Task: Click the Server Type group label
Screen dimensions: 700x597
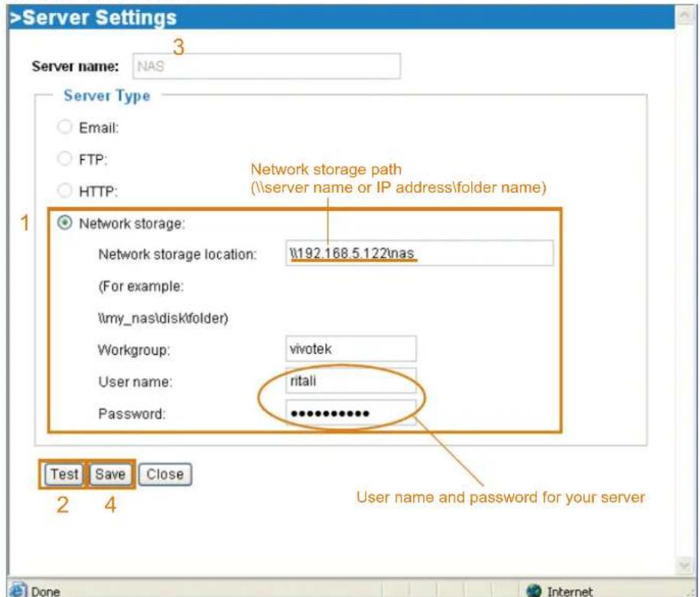Action: point(106,96)
